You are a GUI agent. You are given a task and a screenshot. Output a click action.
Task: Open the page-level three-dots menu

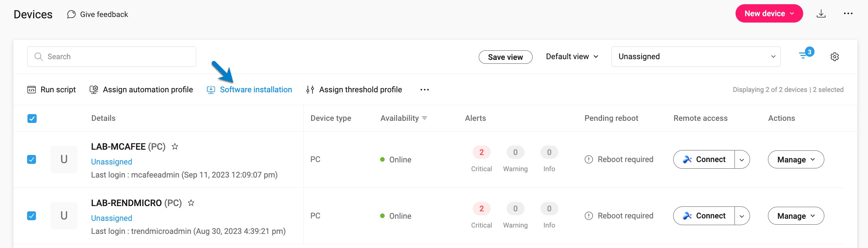click(848, 14)
